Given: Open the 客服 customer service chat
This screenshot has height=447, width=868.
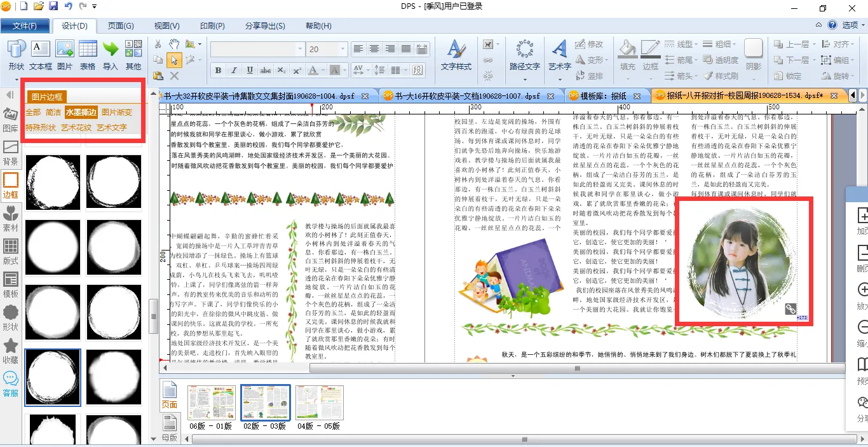Looking at the screenshot, I should click(11, 383).
